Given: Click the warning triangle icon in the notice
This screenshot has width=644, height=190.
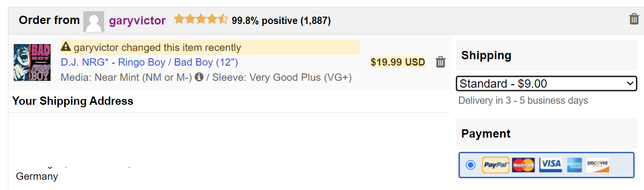Looking at the screenshot, I should tap(66, 47).
